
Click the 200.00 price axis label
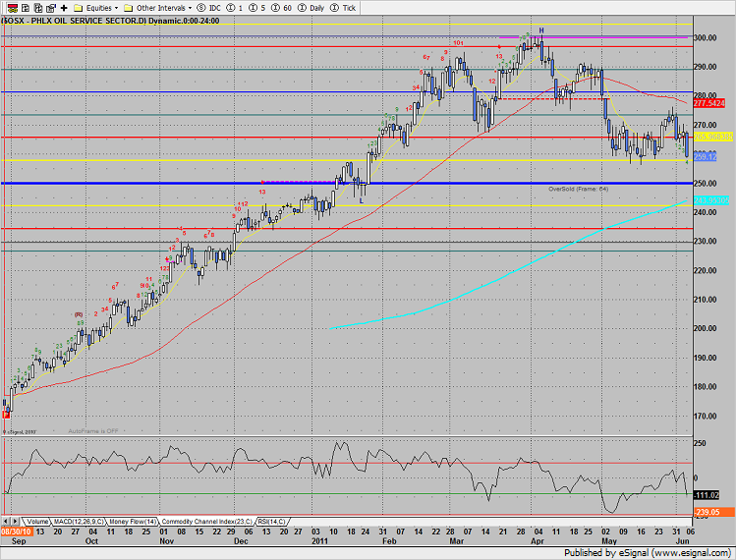[705, 328]
